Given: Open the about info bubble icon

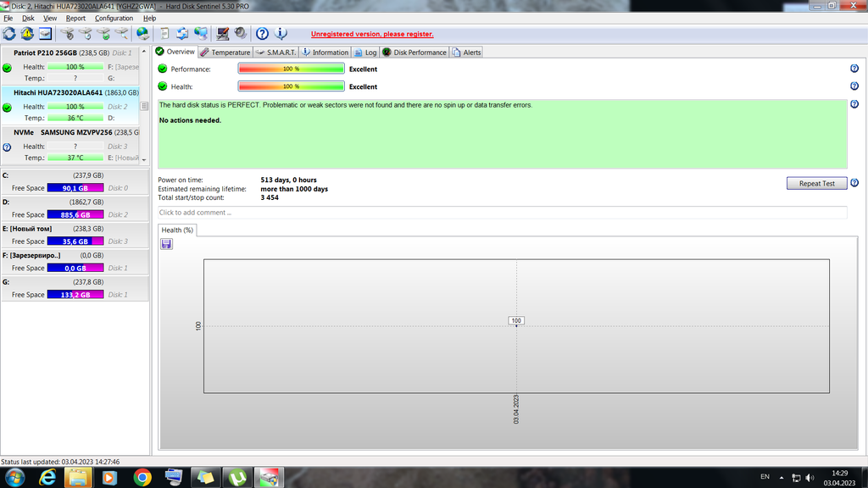Looking at the screenshot, I should 281,34.
